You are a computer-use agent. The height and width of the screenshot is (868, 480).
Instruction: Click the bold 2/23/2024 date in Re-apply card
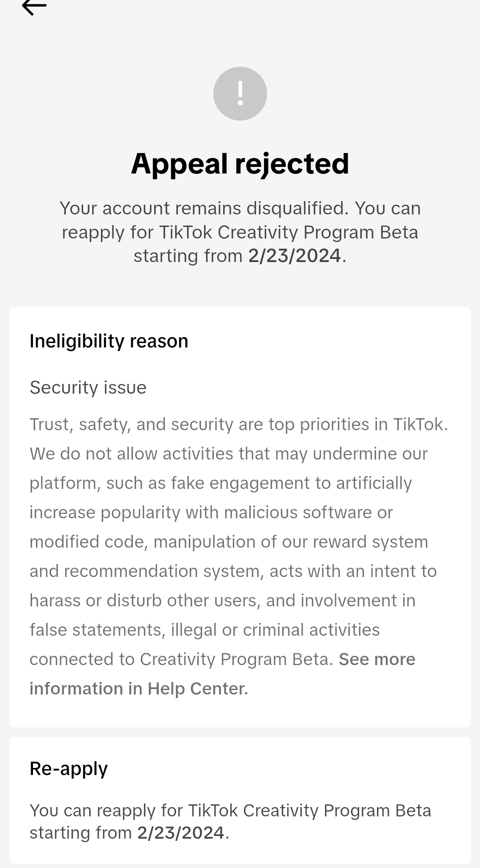[x=180, y=832]
